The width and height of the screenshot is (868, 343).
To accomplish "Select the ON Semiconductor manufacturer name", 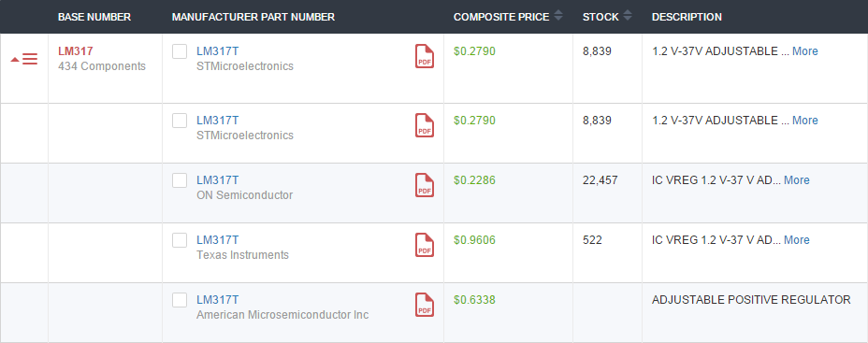I will point(245,195).
